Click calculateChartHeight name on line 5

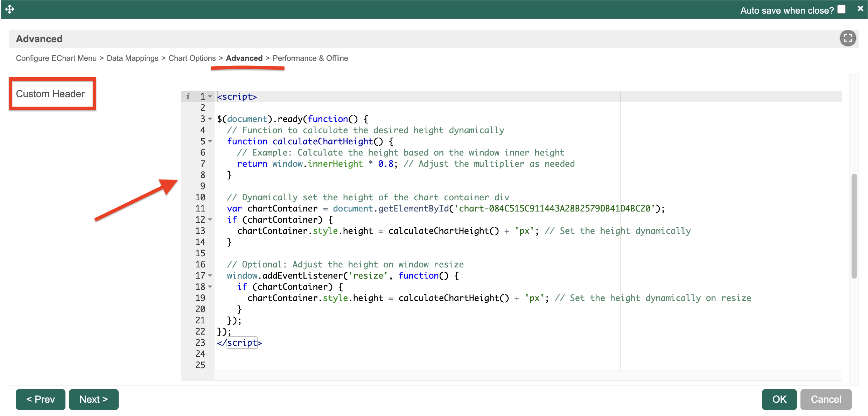(323, 141)
